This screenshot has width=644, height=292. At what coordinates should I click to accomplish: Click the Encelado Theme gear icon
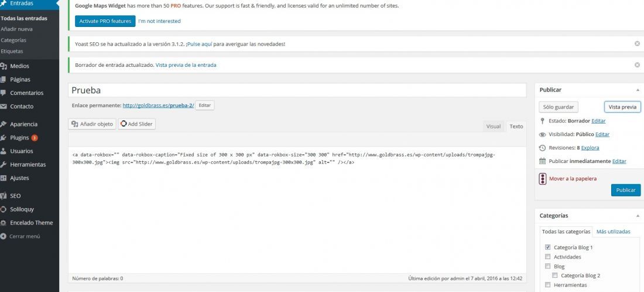[x=4, y=223]
